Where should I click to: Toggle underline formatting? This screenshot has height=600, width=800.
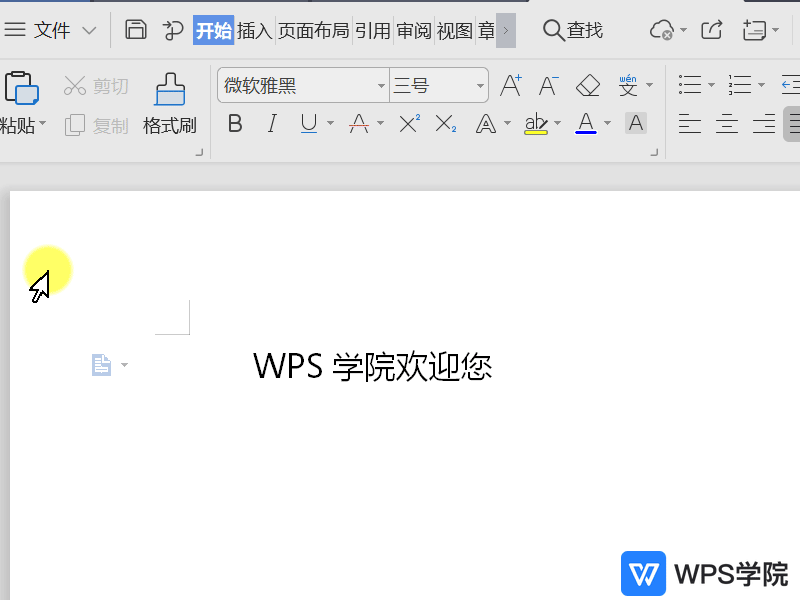[309, 123]
